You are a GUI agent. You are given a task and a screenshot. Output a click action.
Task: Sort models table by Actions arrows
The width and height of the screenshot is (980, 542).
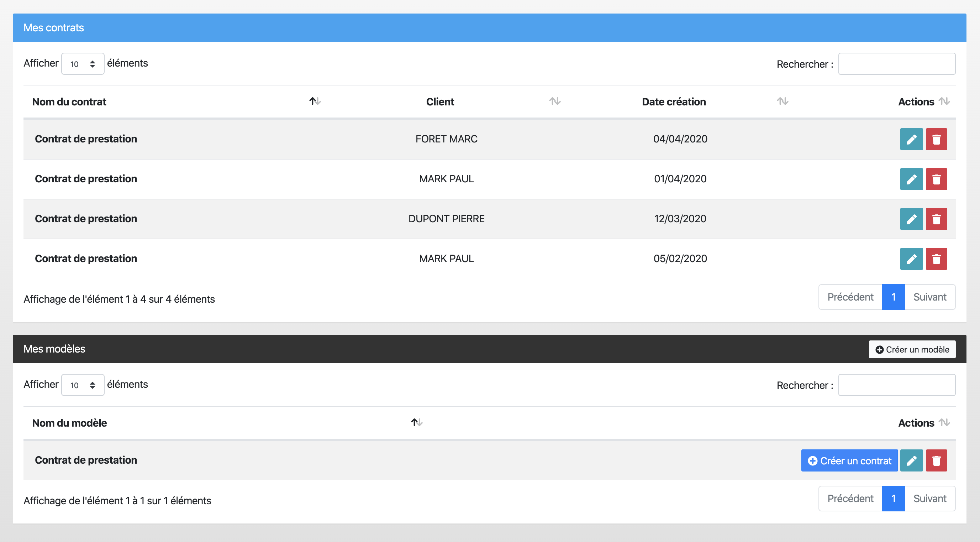pyautogui.click(x=944, y=422)
